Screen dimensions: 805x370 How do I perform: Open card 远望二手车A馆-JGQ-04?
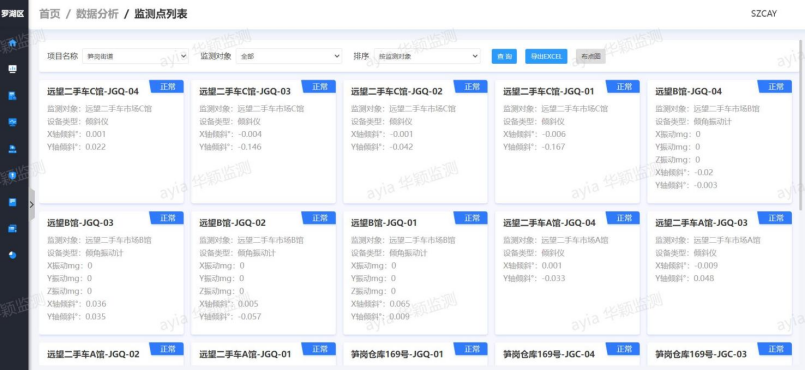point(567,273)
